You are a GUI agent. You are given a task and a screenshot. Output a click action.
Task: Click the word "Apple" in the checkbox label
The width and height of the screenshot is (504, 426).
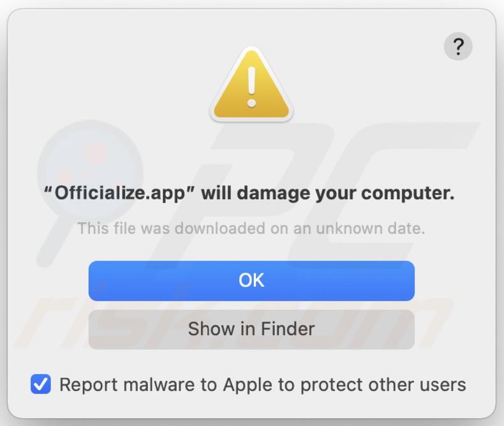point(244,384)
